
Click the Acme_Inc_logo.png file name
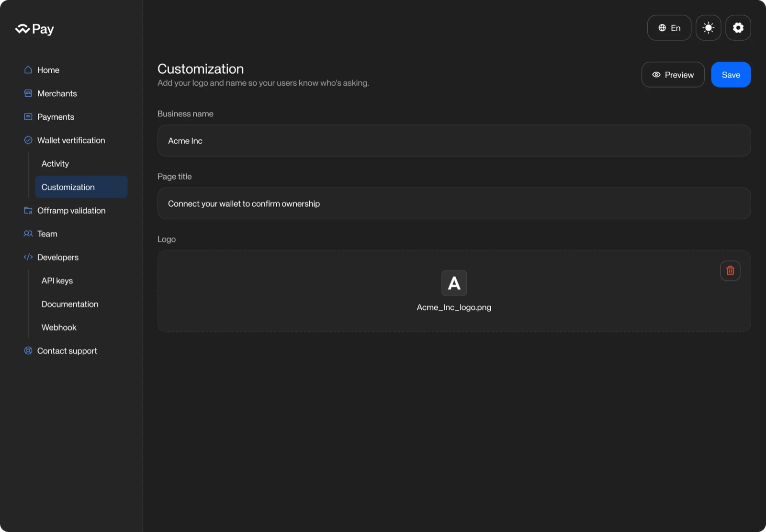454,307
